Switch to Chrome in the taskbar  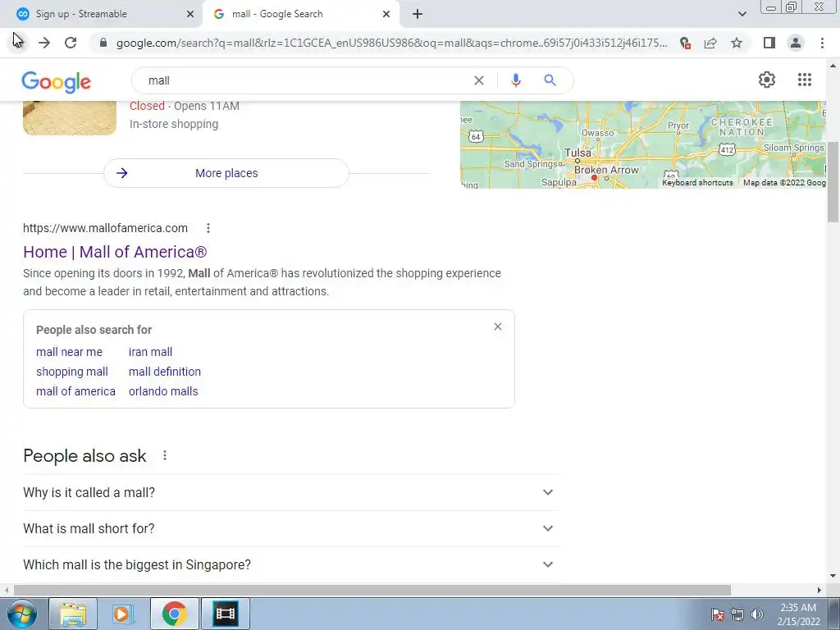coord(175,614)
